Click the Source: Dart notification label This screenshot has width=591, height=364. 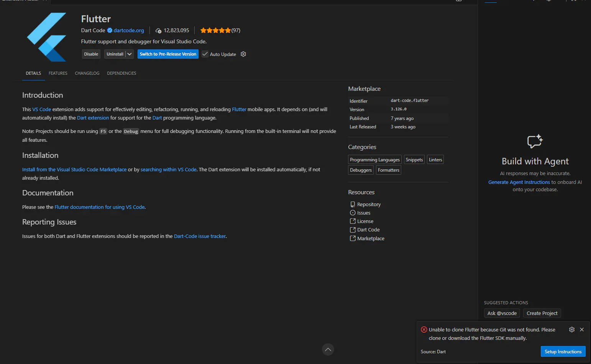pos(433,351)
